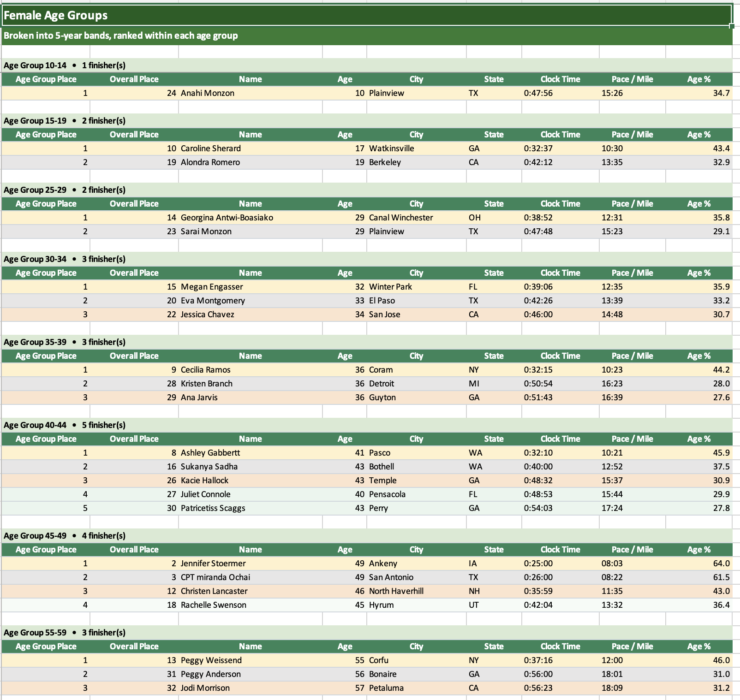Select Megan Engasser's pace cell 12:35

point(612,287)
